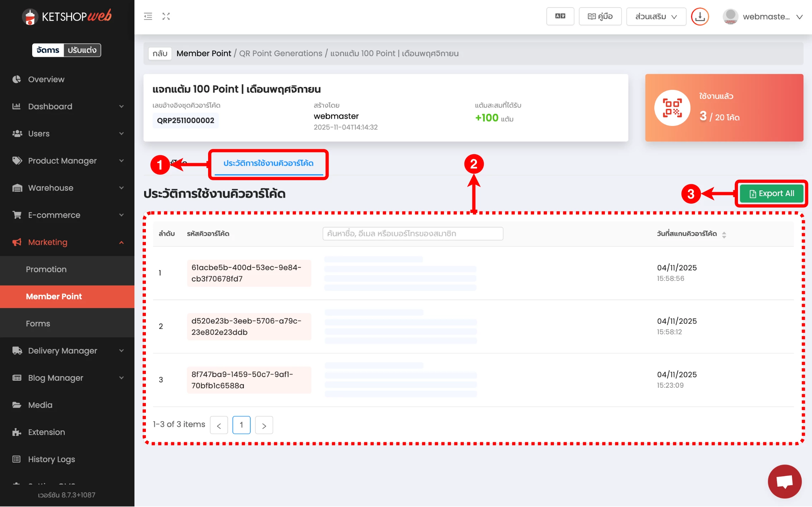This screenshot has width=812, height=507.
Task: Click the Export All button
Action: point(771,194)
